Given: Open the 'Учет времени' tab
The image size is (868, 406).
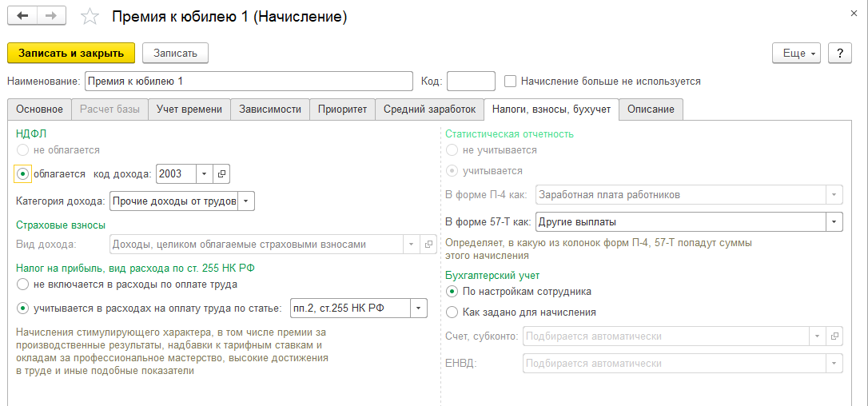Looking at the screenshot, I should tap(189, 109).
